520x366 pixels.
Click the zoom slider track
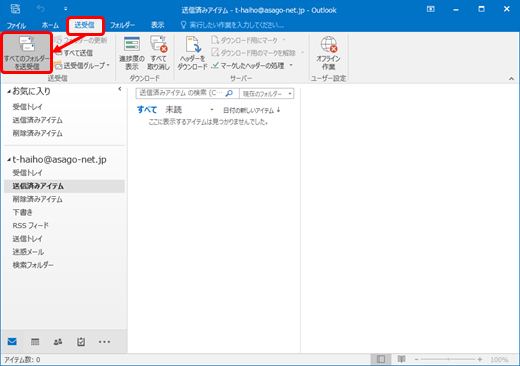click(448, 359)
